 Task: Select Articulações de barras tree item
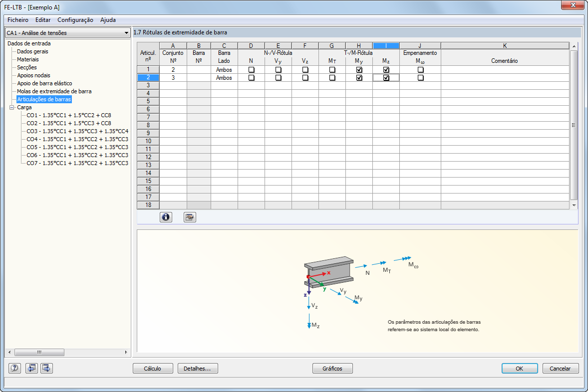[x=44, y=99]
